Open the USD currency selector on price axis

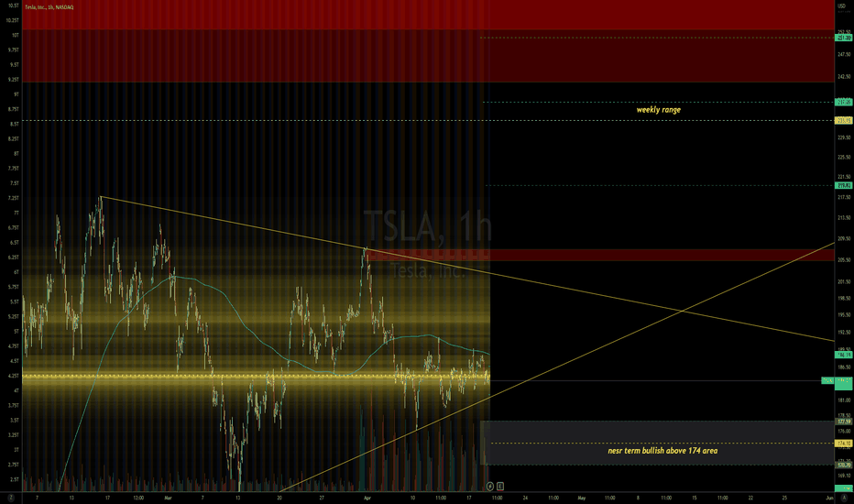pos(843,6)
